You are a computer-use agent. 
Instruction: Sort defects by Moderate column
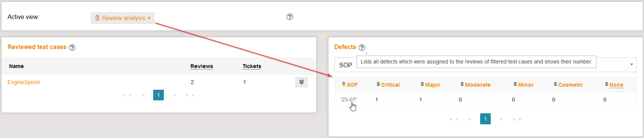[x=475, y=85]
